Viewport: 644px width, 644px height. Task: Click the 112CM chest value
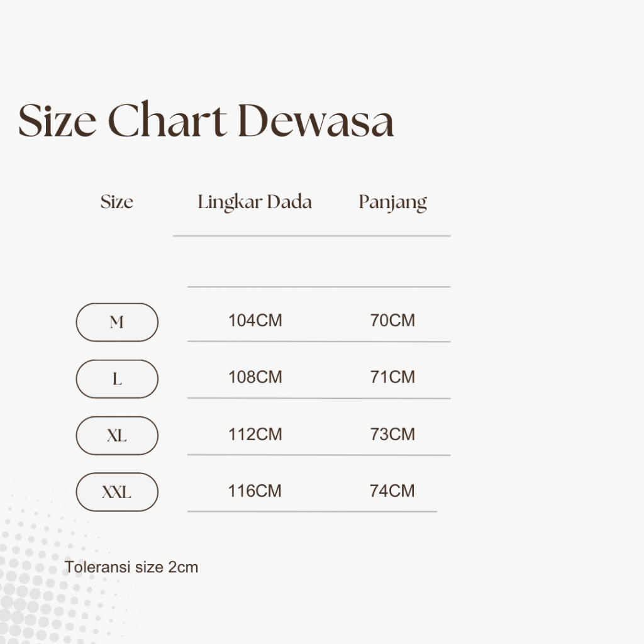tap(255, 435)
